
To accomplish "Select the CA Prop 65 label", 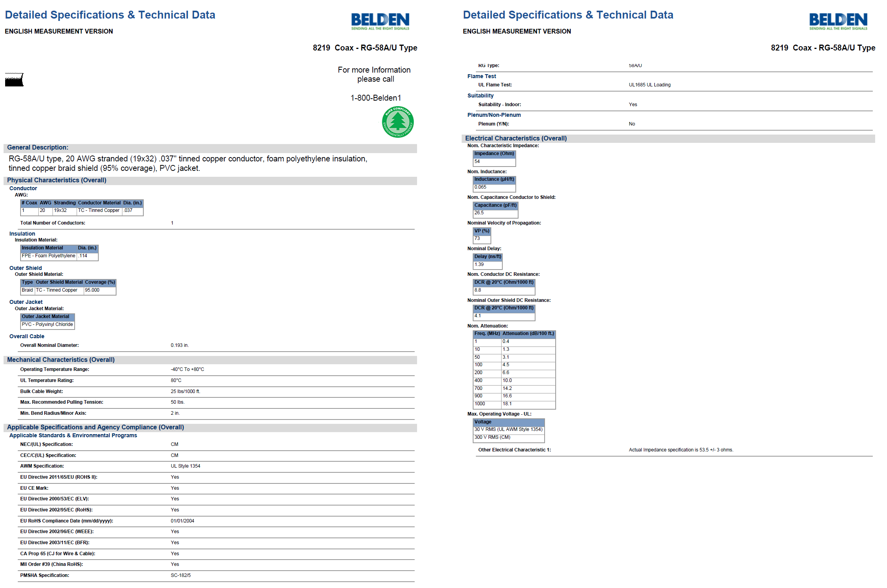I will point(58,554).
